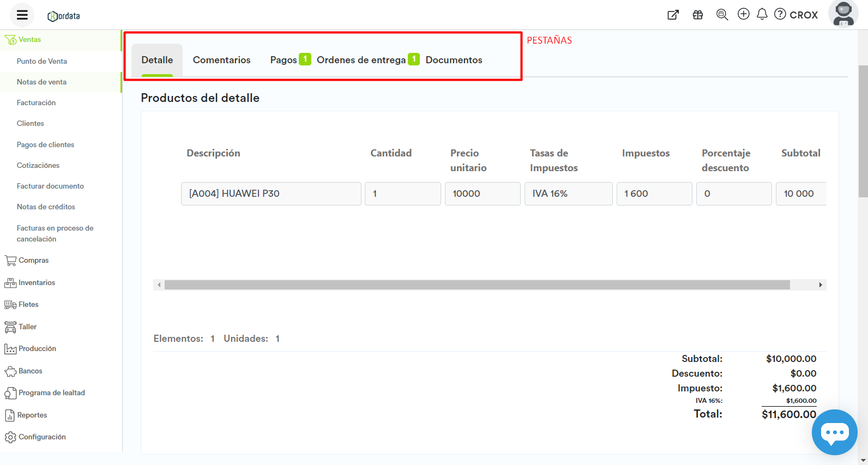The image size is (868, 465).
Task: Open the notifications bell
Action: tap(762, 14)
